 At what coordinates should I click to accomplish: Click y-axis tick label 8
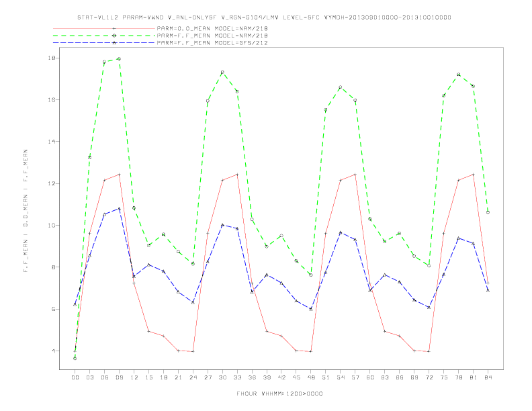(x=53, y=267)
